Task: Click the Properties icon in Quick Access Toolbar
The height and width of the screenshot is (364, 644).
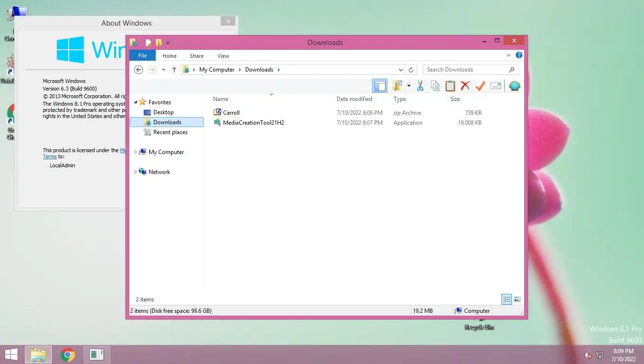Action: point(148,43)
